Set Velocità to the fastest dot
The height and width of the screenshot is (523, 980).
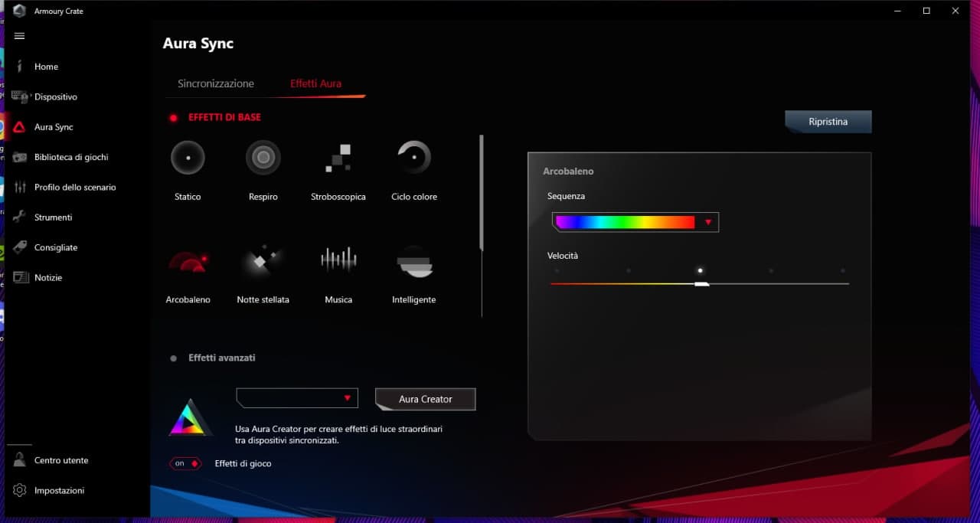(x=843, y=270)
